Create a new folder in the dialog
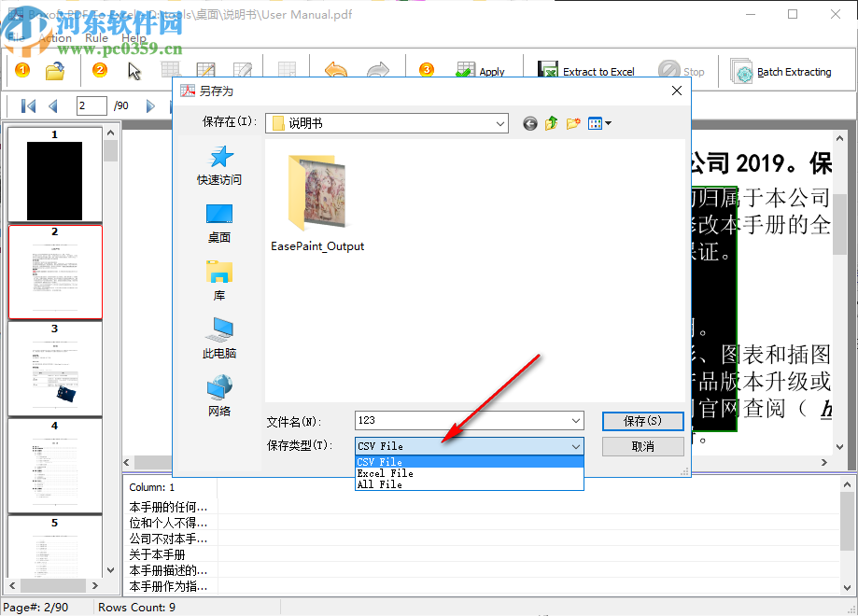This screenshot has height=616, width=858. [x=574, y=122]
